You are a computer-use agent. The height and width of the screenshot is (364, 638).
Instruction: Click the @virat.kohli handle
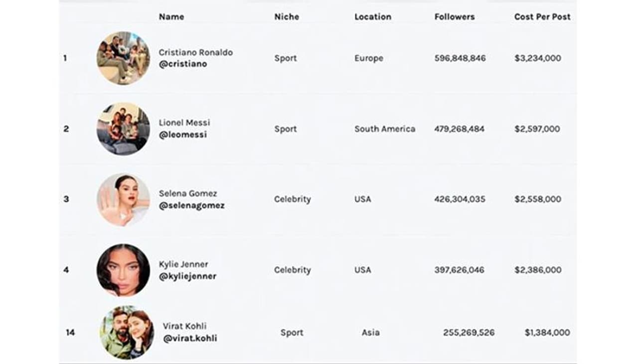pos(189,339)
